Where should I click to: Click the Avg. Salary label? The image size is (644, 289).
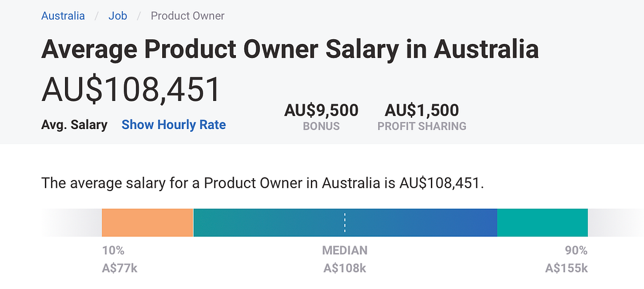click(x=74, y=124)
